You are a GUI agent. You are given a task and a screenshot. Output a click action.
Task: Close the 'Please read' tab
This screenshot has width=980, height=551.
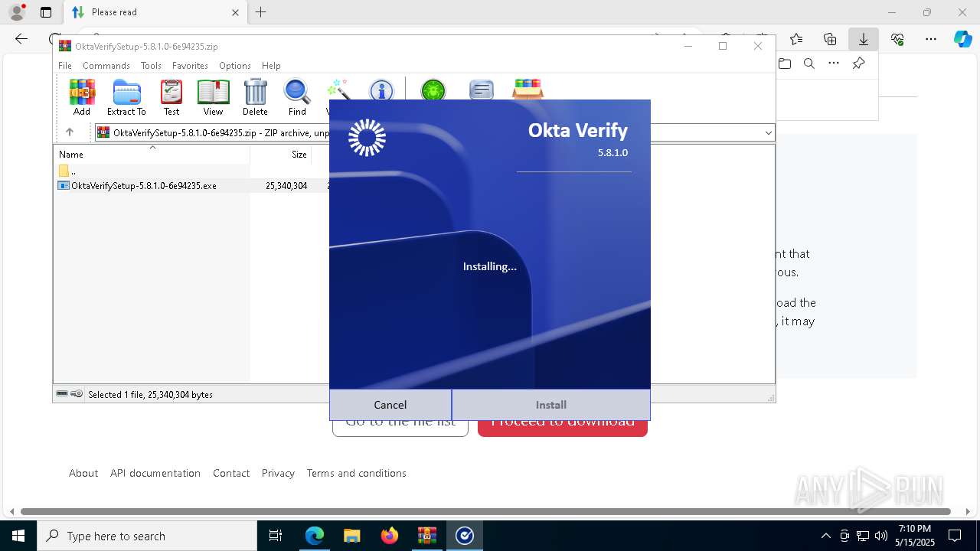236,12
